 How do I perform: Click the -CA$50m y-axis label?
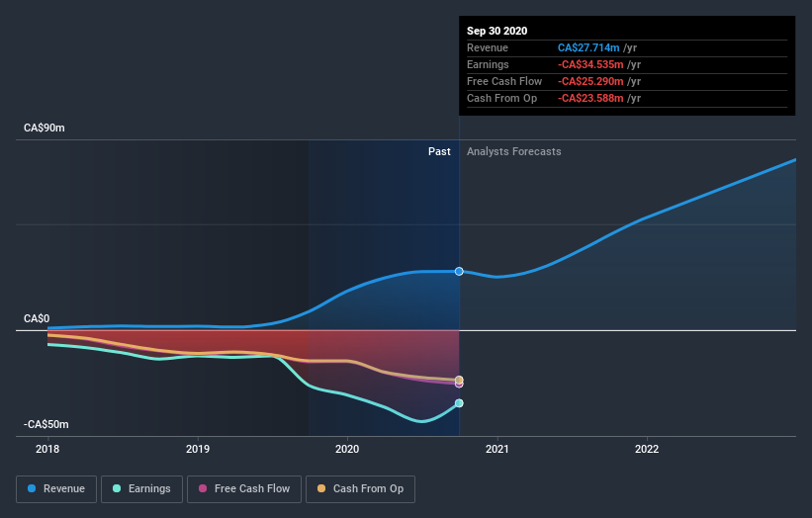[46, 424]
